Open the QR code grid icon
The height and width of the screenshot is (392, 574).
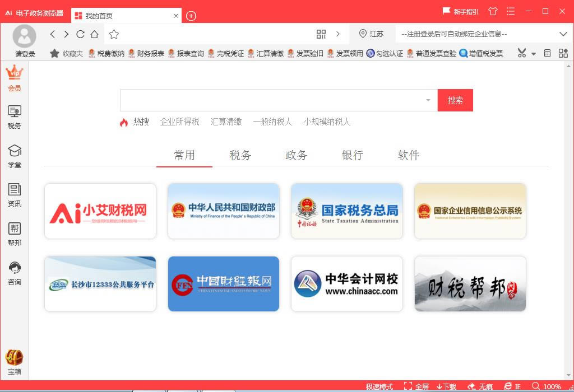321,34
